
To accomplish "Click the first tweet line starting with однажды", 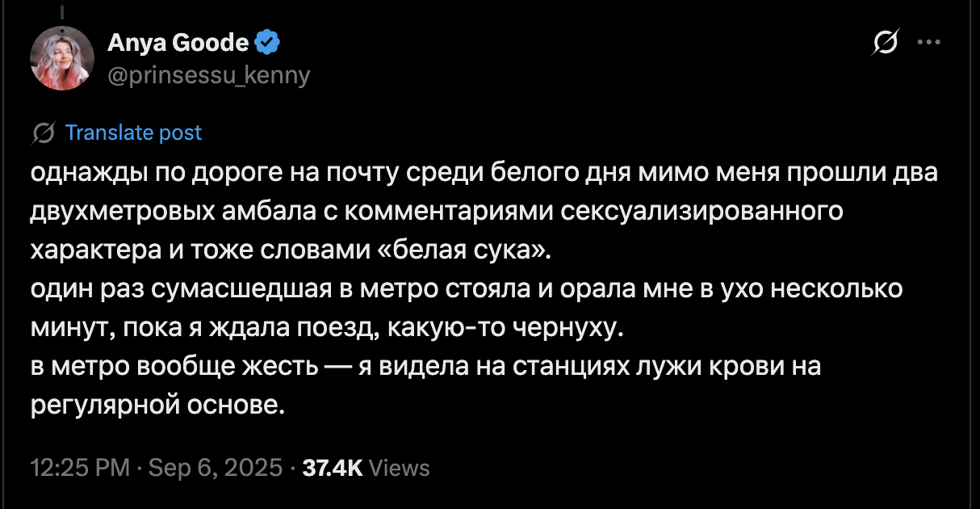I will click(x=484, y=174).
